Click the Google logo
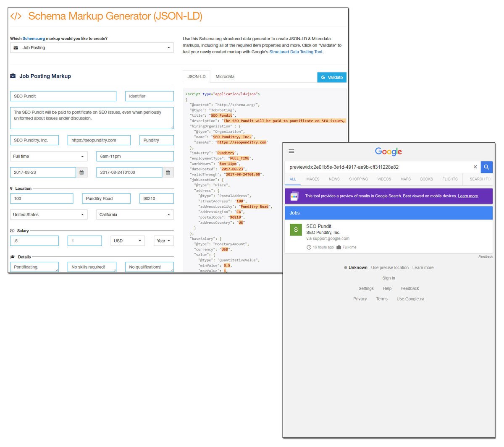The height and width of the screenshot is (447, 504). tap(388, 152)
